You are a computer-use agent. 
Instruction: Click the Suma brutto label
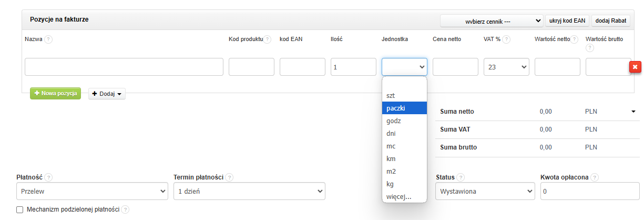click(x=458, y=147)
